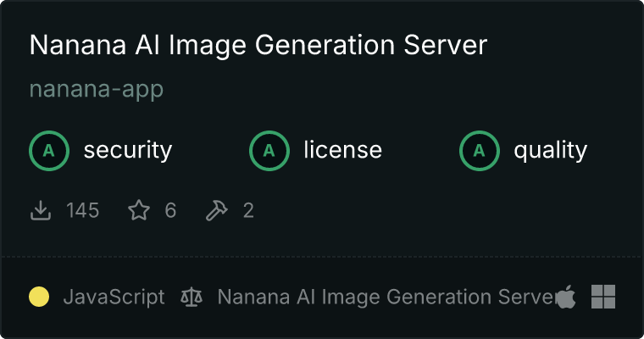644x339 pixels.
Task: Click the license label text
Action: pyautogui.click(x=342, y=151)
